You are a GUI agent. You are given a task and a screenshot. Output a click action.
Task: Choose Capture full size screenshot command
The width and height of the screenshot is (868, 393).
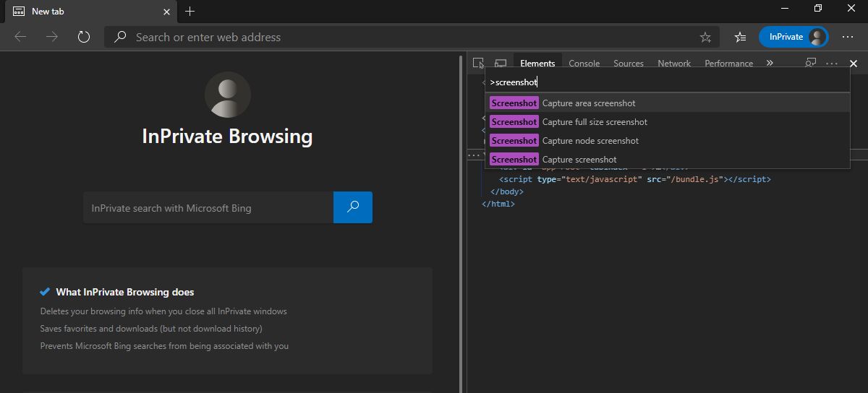667,122
